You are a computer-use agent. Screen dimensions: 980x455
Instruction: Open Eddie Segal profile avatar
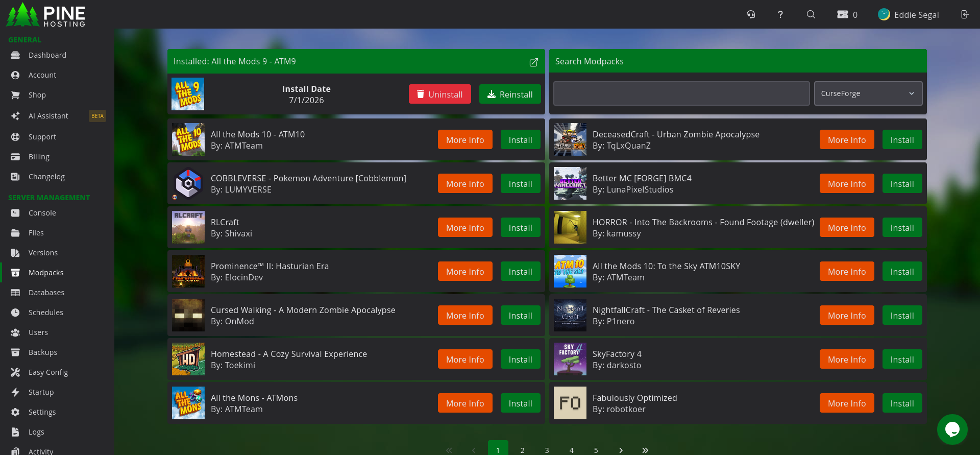click(x=884, y=14)
